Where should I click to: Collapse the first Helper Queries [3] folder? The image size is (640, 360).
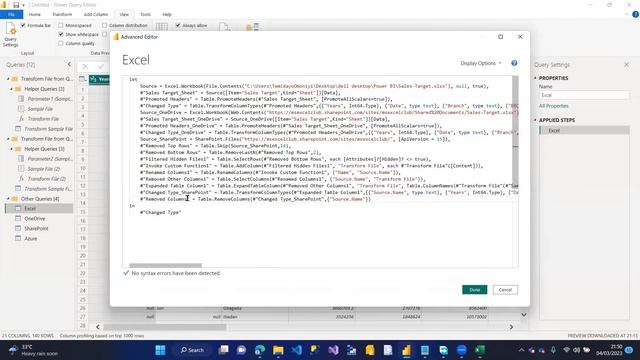tap(11, 89)
